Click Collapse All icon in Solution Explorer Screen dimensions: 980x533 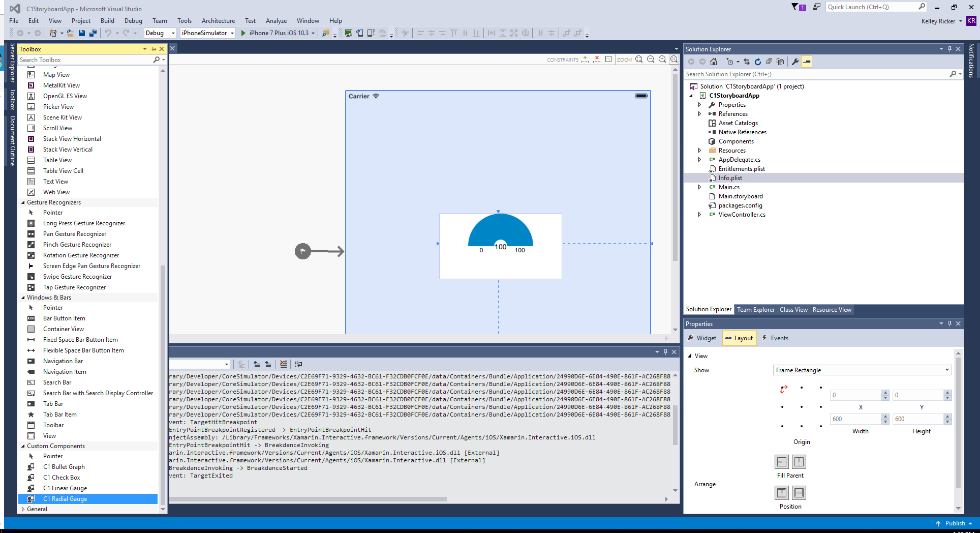(x=769, y=62)
